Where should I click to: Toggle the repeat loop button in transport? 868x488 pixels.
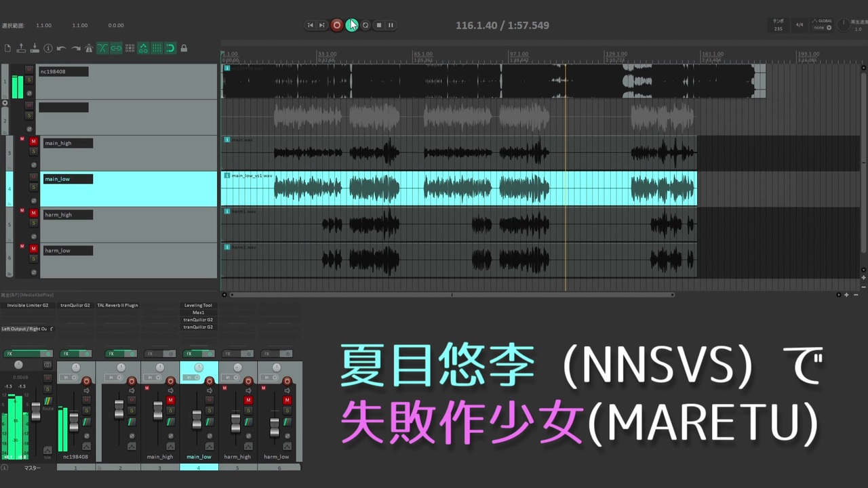(x=366, y=25)
